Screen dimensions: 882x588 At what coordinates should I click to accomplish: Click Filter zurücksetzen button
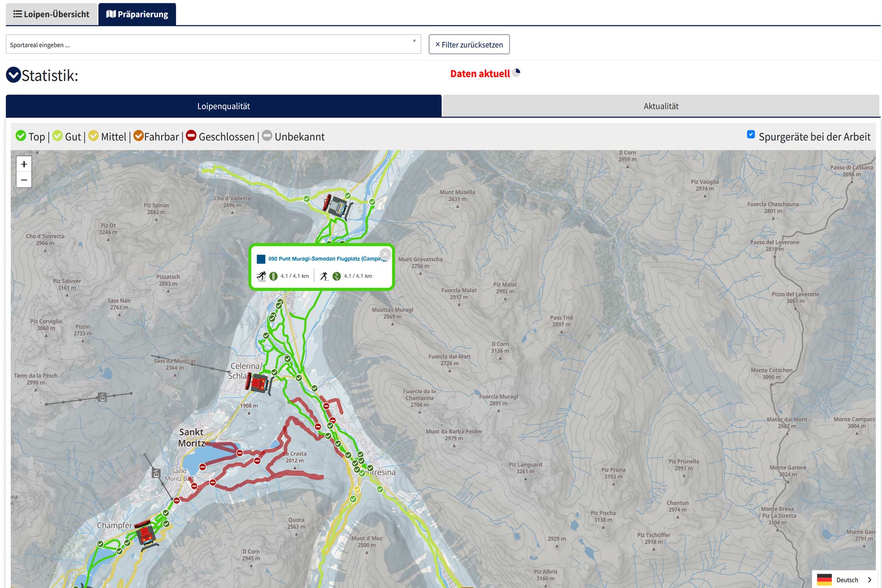tap(469, 45)
